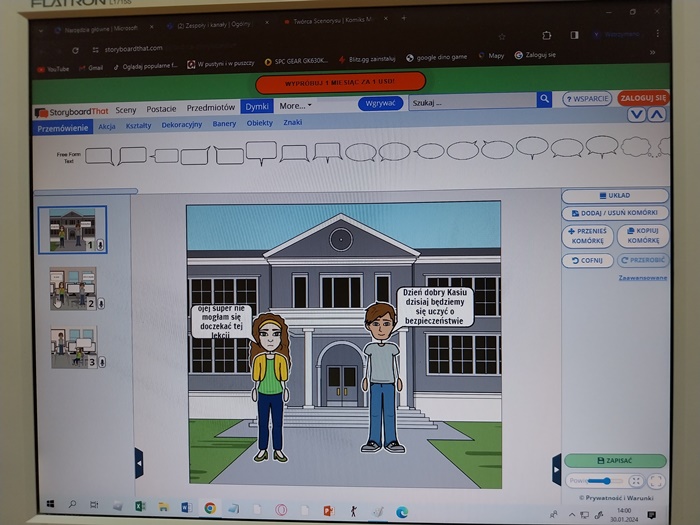Click DODAJ / USUŃ KOMÓRKI button
700x525 pixels.
(x=615, y=213)
